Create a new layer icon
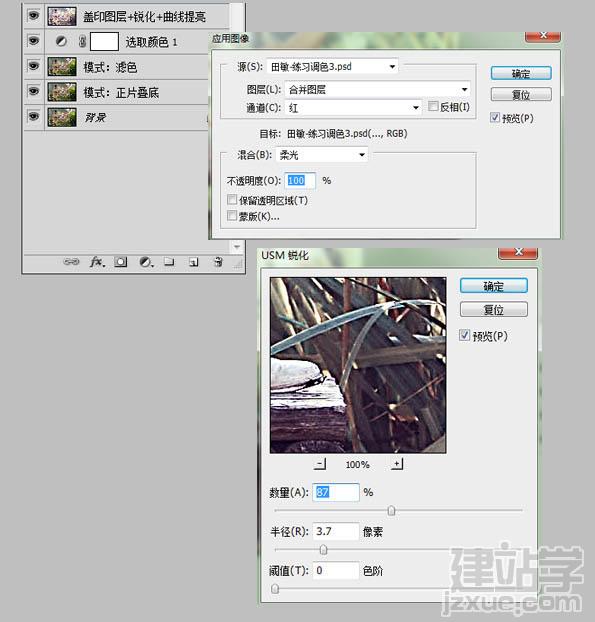The width and height of the screenshot is (595, 622). click(x=193, y=262)
